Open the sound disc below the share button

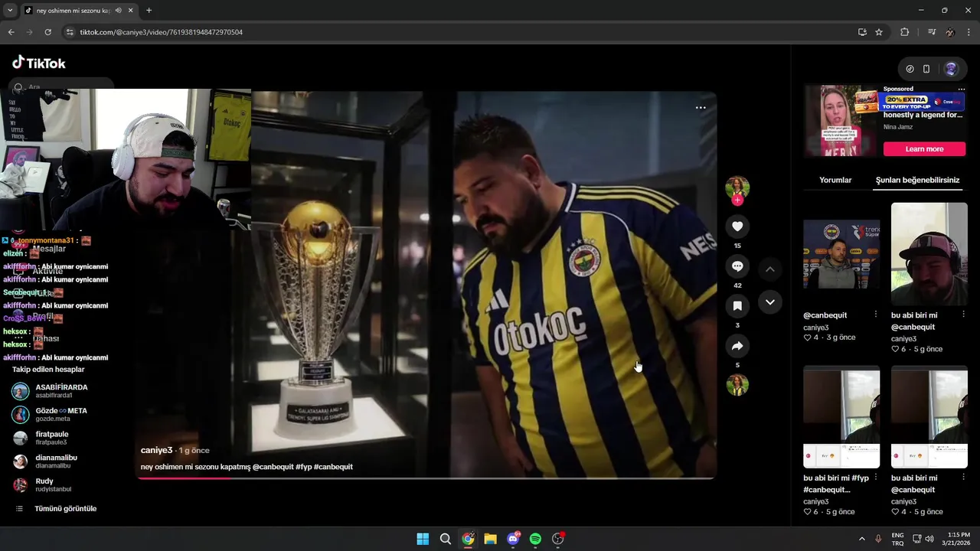737,385
